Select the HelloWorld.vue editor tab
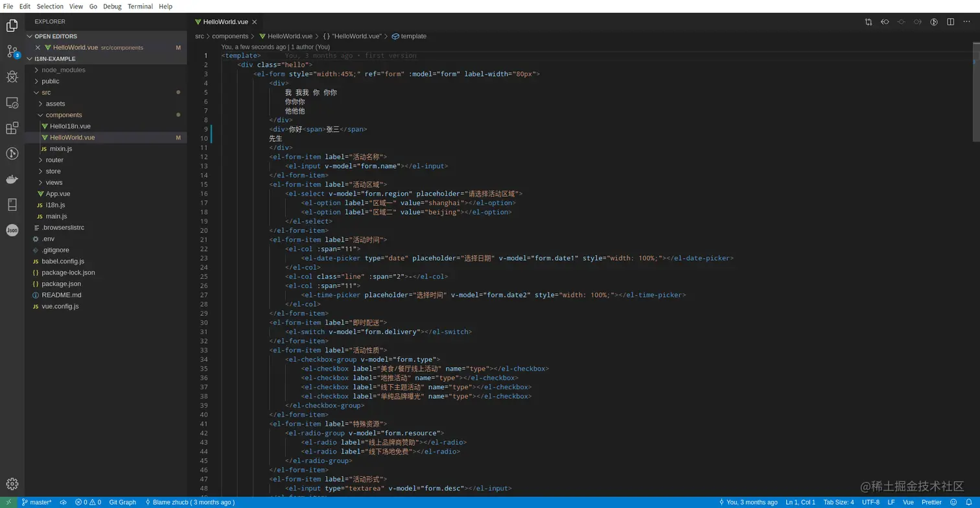The image size is (980, 508). point(226,22)
